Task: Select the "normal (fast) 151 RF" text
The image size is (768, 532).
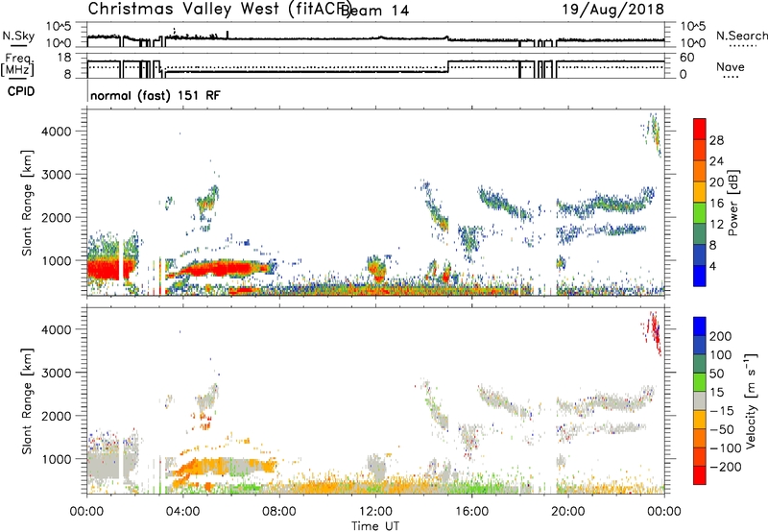Action: pyautogui.click(x=156, y=95)
